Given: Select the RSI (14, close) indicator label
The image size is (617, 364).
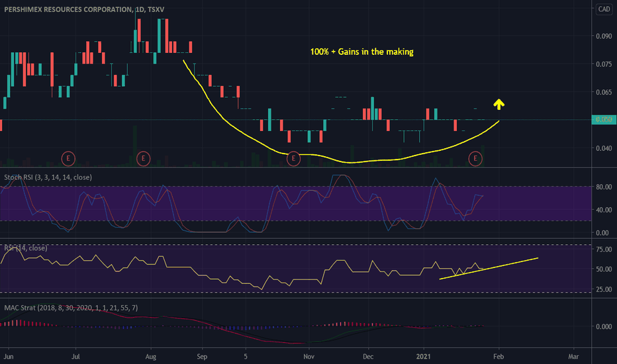Looking at the screenshot, I should click(26, 248).
